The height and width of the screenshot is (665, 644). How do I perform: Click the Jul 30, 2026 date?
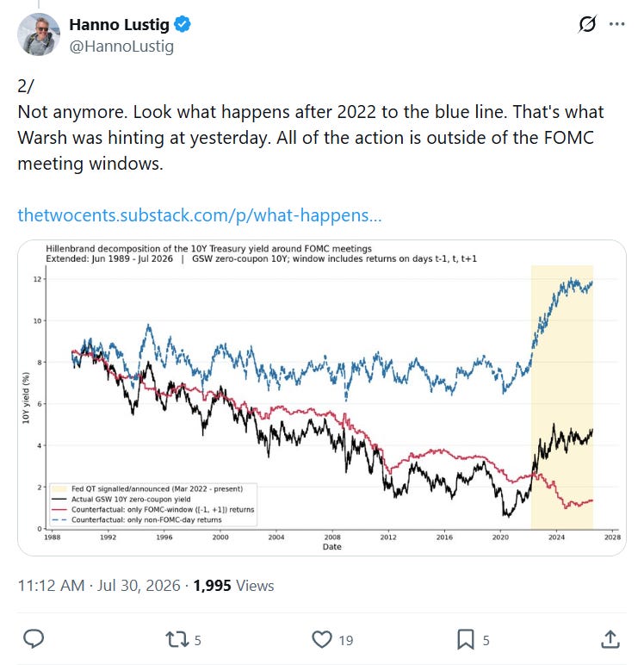point(139,586)
